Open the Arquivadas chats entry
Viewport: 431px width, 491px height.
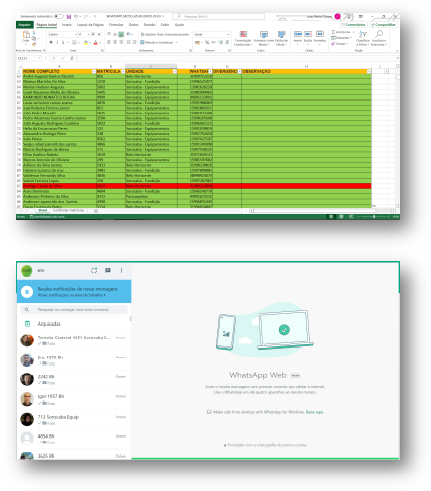(74, 324)
